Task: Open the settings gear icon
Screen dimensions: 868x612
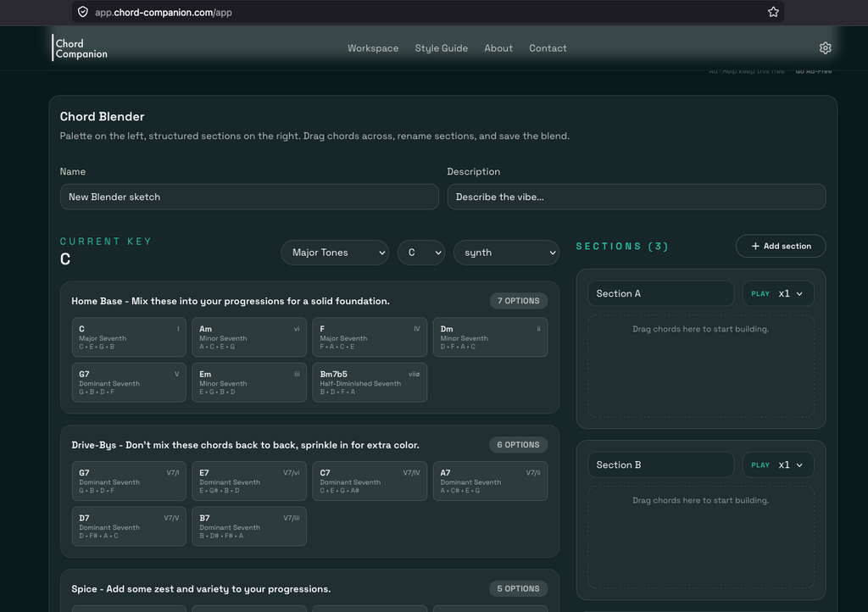Action: tap(825, 48)
